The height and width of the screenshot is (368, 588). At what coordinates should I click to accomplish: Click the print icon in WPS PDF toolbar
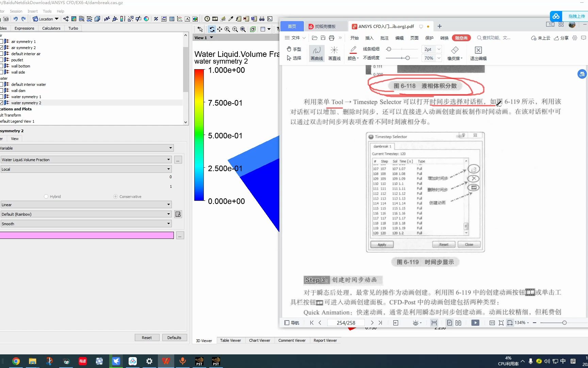pyautogui.click(x=331, y=38)
